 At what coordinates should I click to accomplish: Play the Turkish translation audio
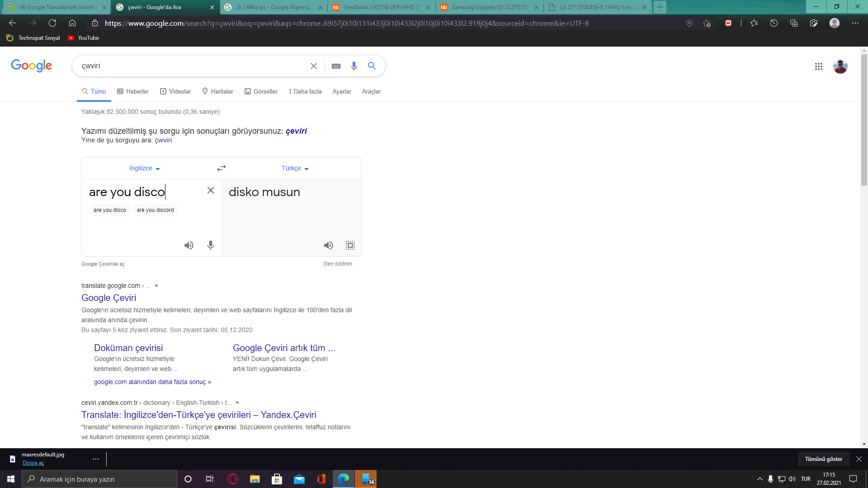[329, 245]
